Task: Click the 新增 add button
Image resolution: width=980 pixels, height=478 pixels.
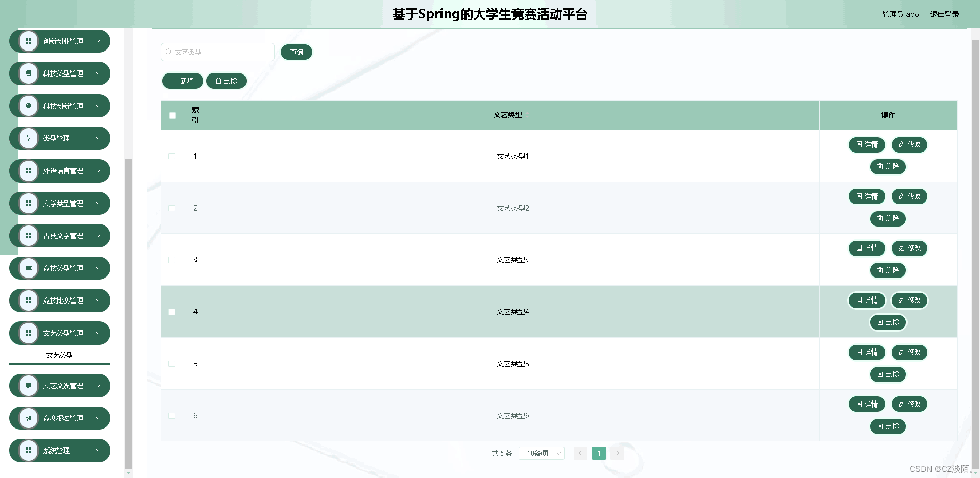Action: (x=183, y=81)
